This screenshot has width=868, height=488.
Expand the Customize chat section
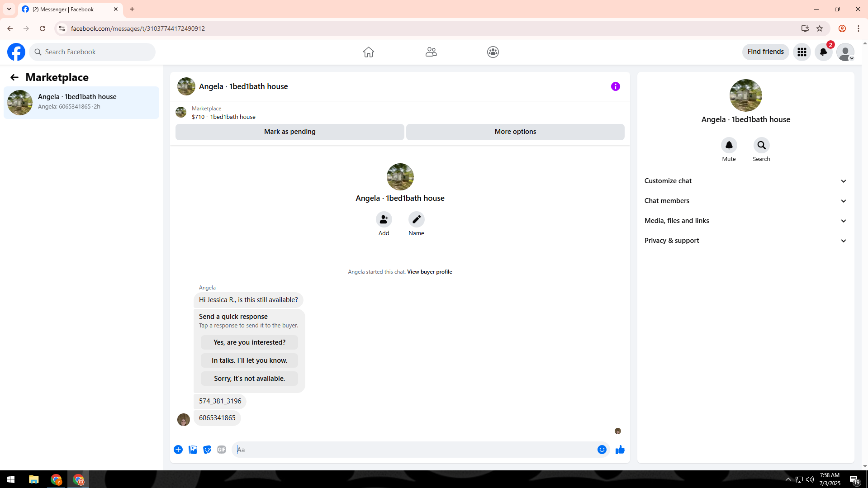coord(745,181)
